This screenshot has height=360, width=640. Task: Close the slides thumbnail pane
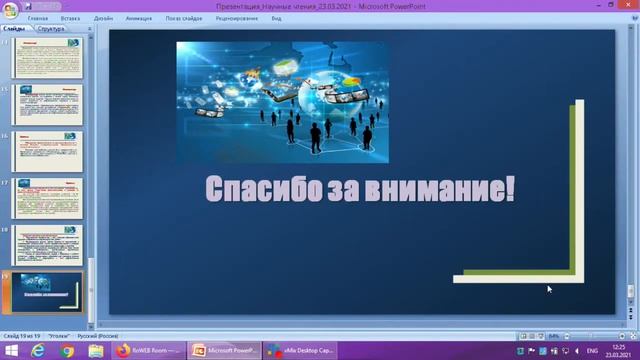pyautogui.click(x=90, y=29)
